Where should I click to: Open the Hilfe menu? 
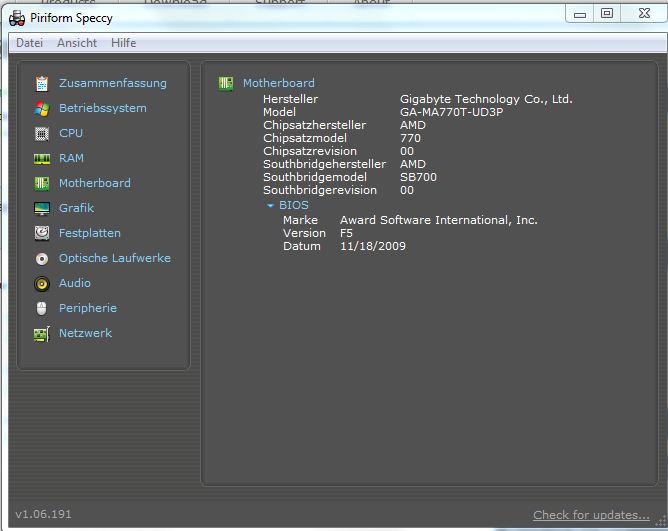coord(124,43)
